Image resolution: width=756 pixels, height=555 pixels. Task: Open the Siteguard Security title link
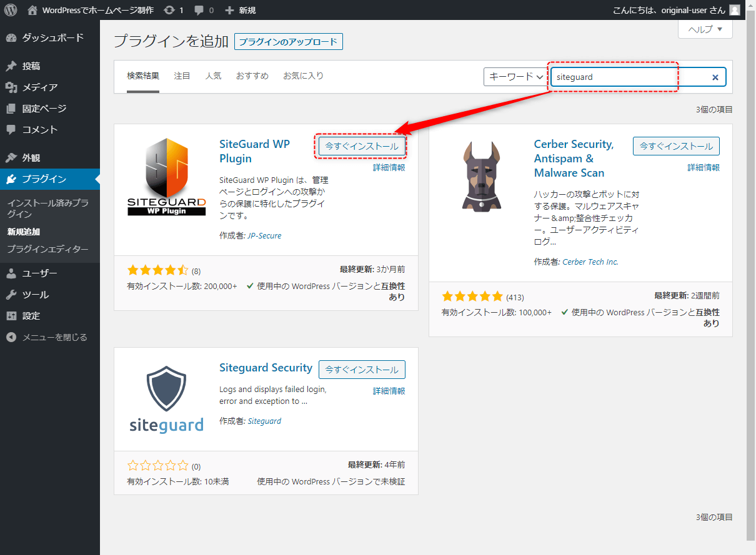click(x=266, y=368)
